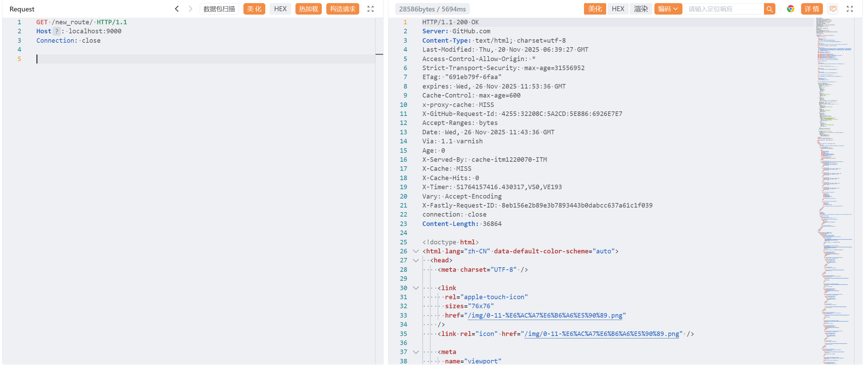Click the Request panel title

pyautogui.click(x=22, y=9)
